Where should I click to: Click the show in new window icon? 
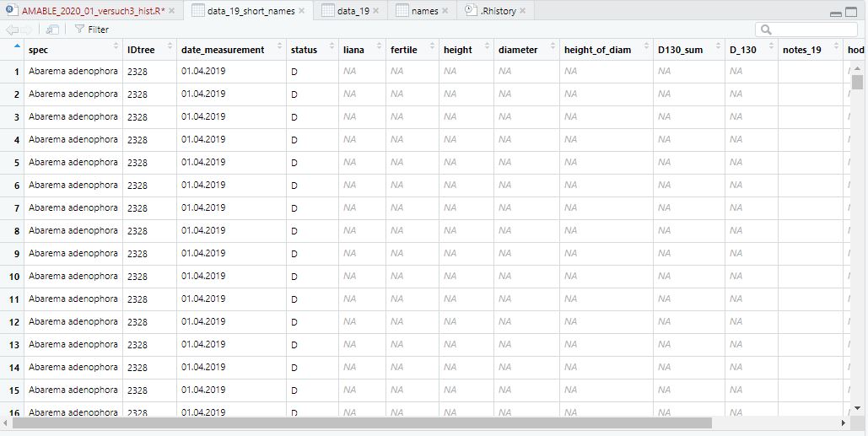[52, 30]
